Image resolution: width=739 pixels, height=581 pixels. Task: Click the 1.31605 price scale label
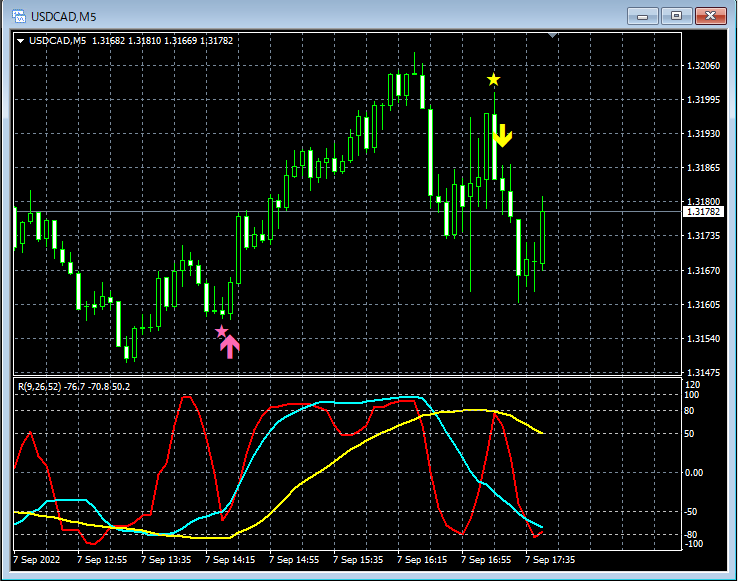coord(703,304)
